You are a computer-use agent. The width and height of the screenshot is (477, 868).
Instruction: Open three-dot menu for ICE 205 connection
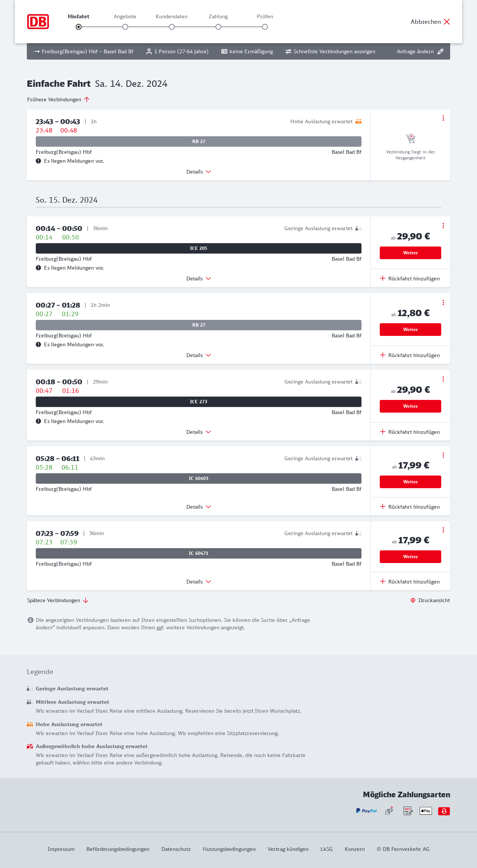pos(443,226)
